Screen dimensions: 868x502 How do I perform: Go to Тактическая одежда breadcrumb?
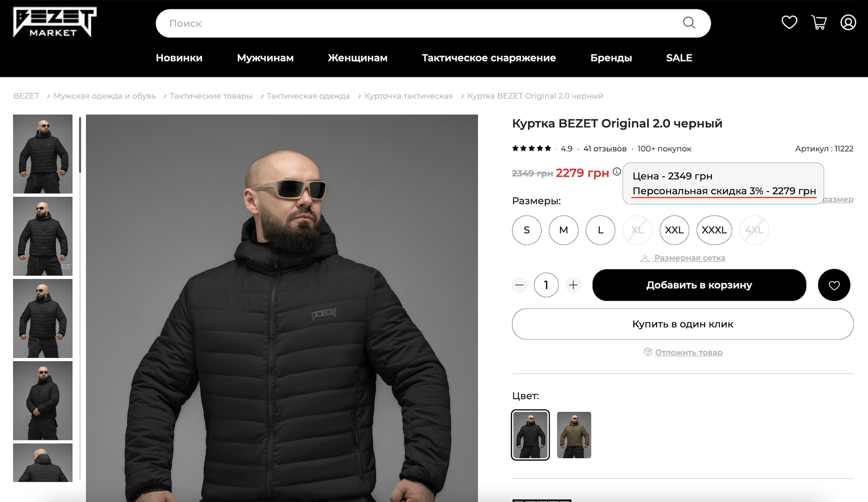(308, 96)
